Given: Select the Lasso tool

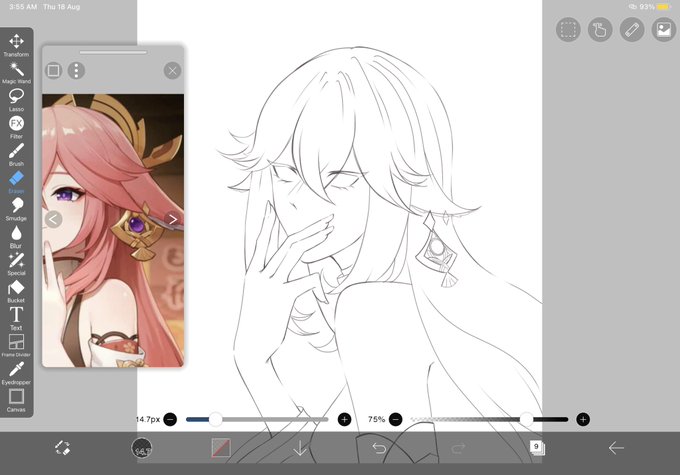Looking at the screenshot, I should tap(16, 100).
